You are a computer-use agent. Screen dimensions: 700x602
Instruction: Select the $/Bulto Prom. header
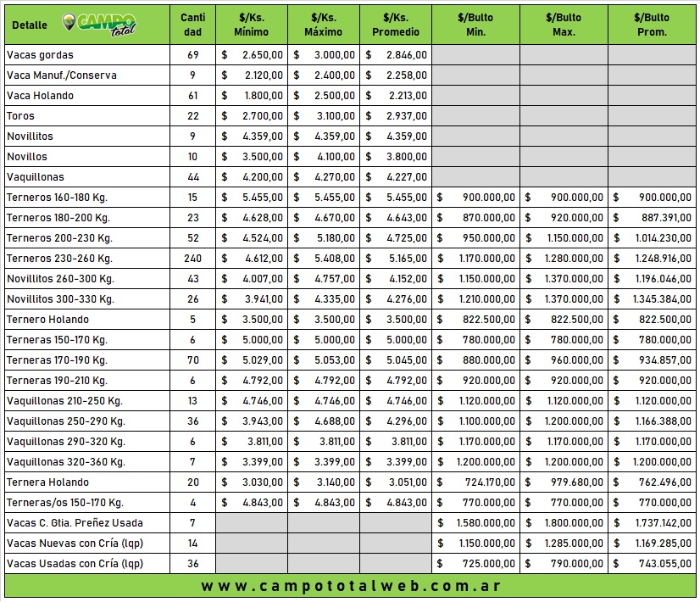click(651, 25)
